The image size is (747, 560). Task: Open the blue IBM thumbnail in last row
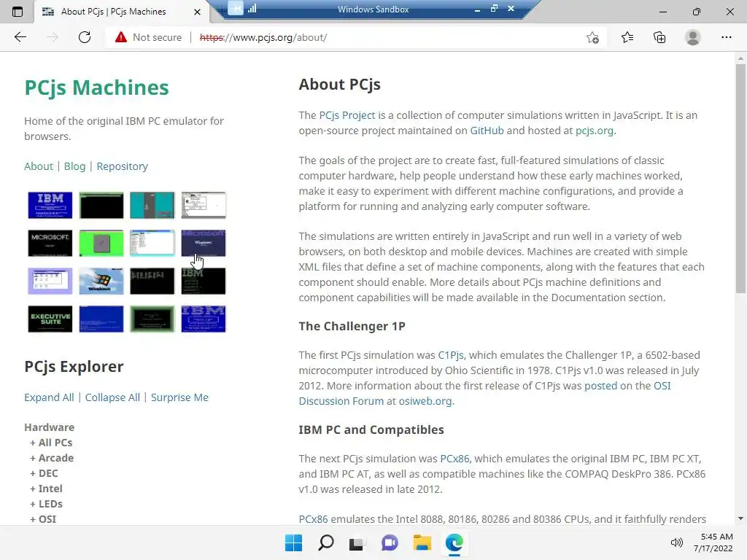pyautogui.click(x=203, y=319)
